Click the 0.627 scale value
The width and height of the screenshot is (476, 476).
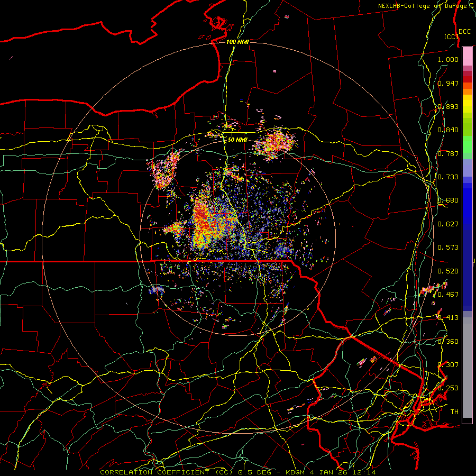pyautogui.click(x=448, y=224)
